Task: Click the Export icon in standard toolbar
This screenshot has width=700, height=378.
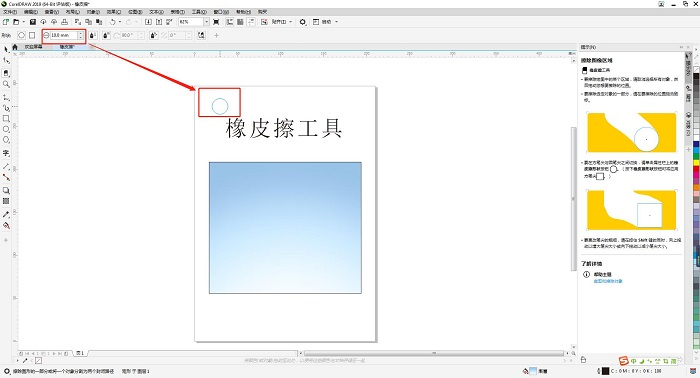Action: [x=159, y=22]
